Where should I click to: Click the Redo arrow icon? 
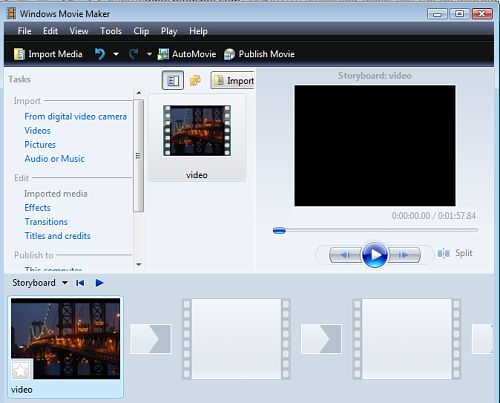point(133,54)
